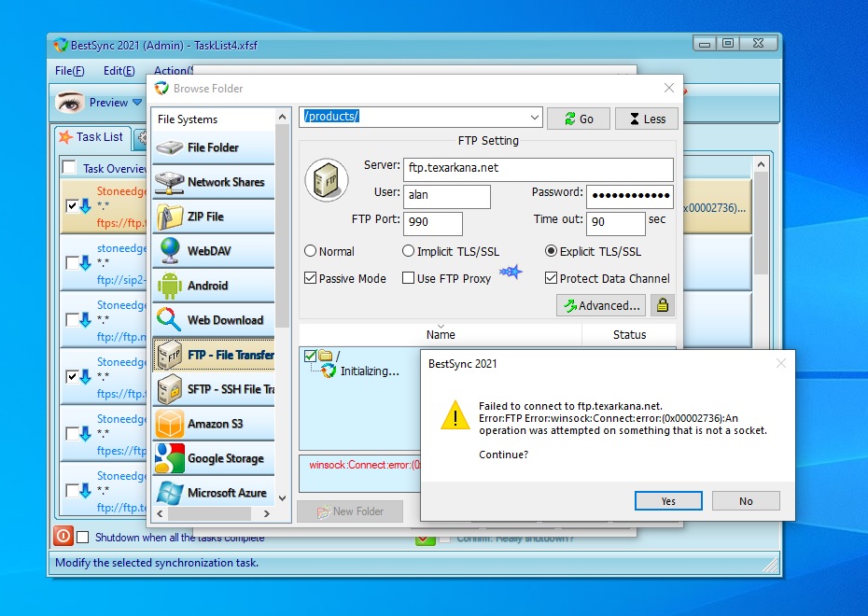868x616 pixels.
Task: Choose ZIP File file system
Action: coord(214,217)
